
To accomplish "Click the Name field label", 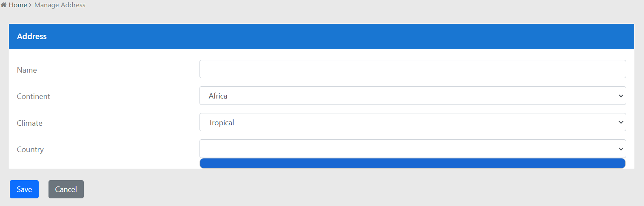I will coord(27,70).
